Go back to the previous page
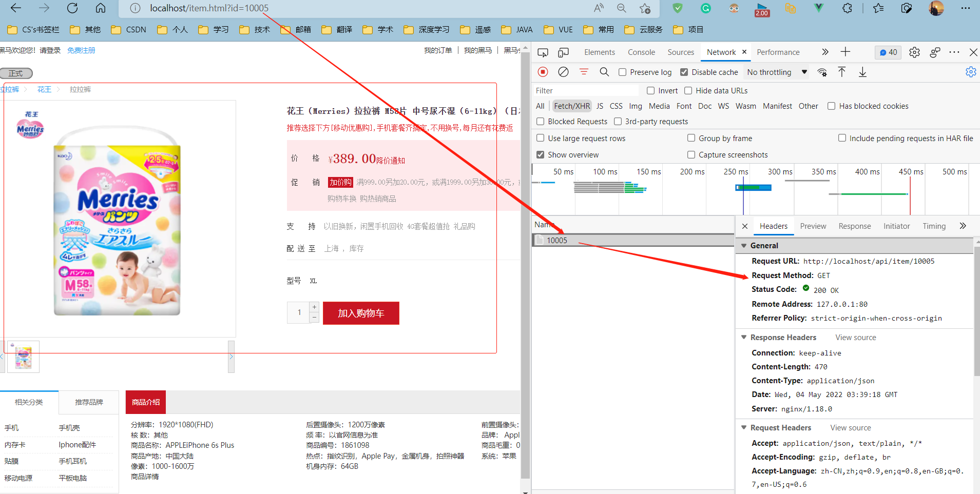This screenshot has height=494, width=980. [16, 8]
